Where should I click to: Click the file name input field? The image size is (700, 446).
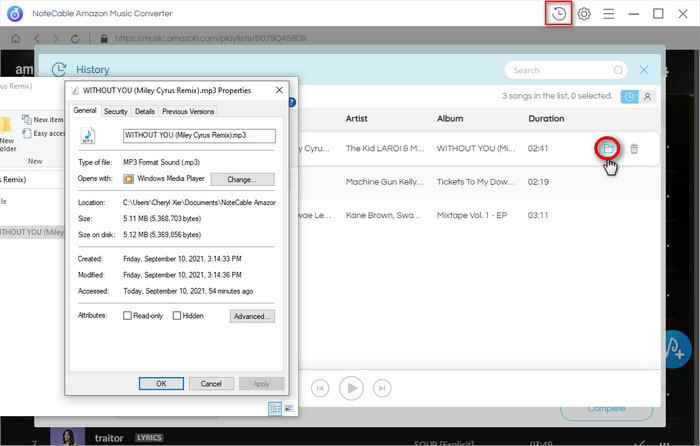tap(199, 136)
